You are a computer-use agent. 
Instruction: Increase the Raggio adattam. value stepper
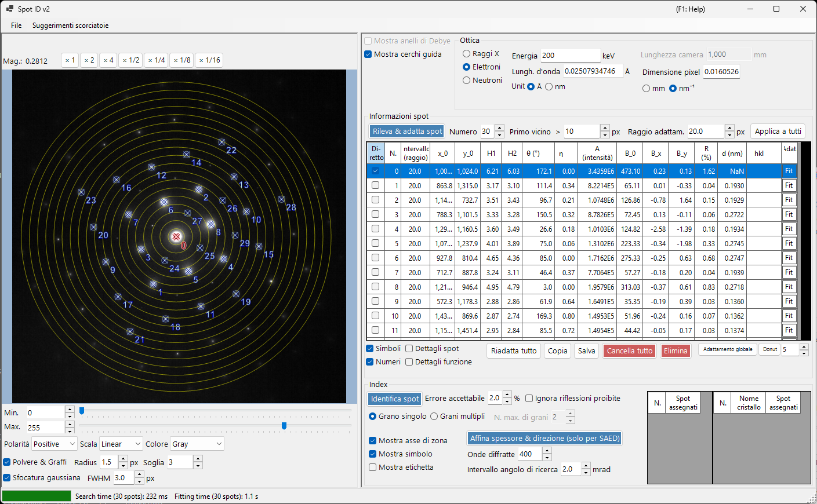(729, 128)
